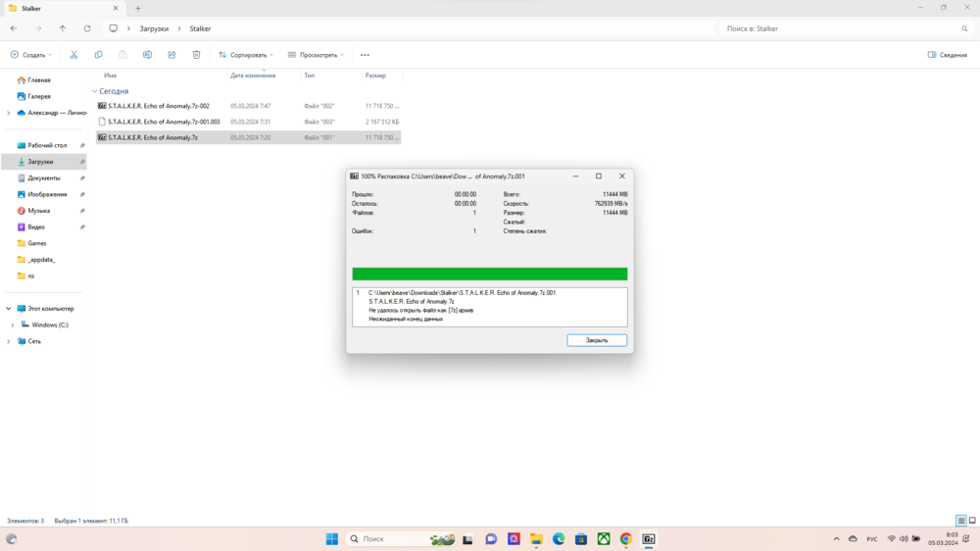Click the Copy icon in toolbar

click(x=98, y=55)
